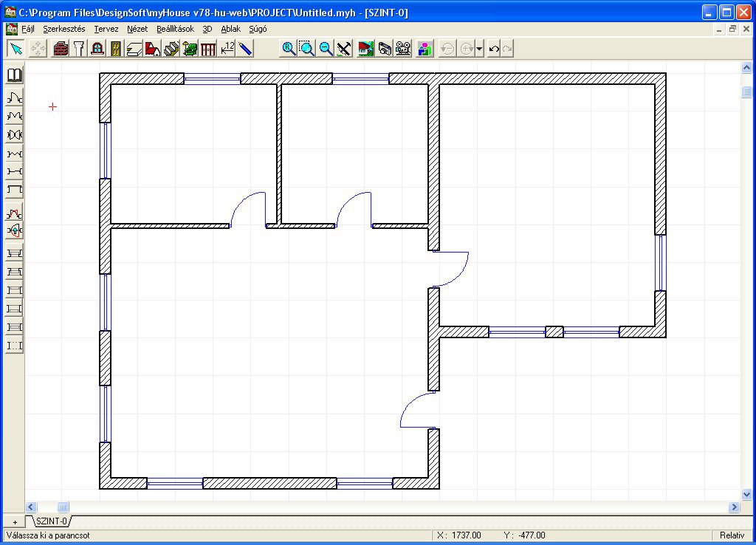This screenshot has height=545, width=756.
Task: Switch to the SZINT-0 floor tab
Action: tap(52, 521)
